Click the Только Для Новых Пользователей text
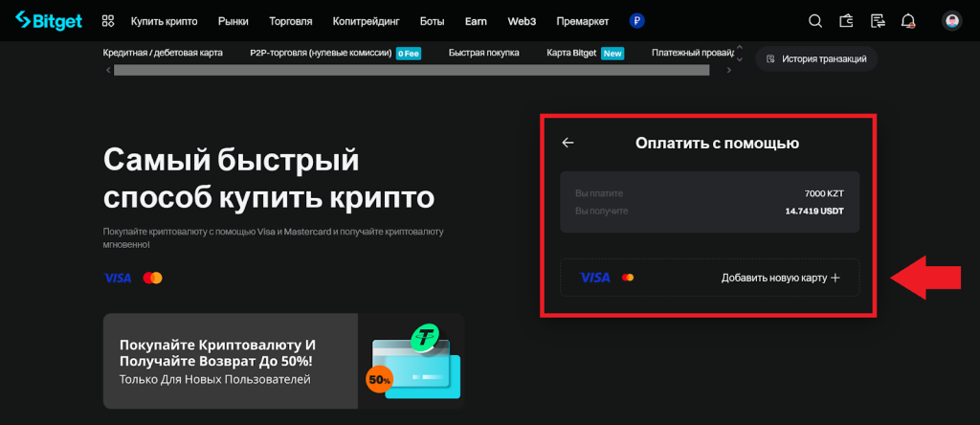980x425 pixels. tap(214, 379)
